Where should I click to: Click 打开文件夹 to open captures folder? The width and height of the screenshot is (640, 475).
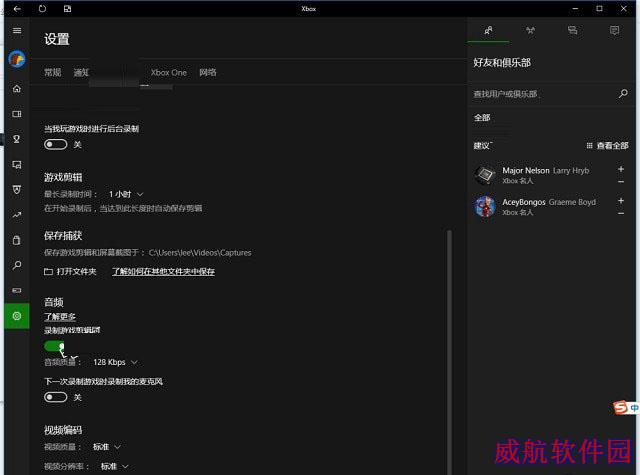70,271
